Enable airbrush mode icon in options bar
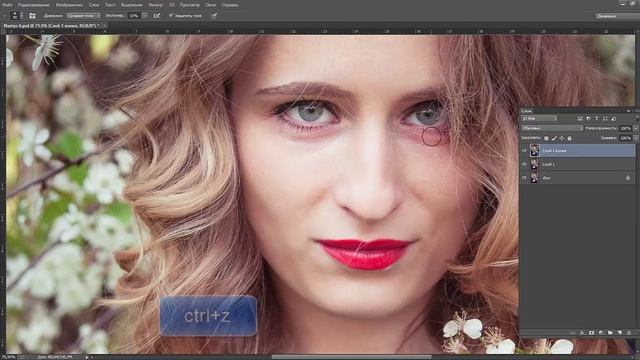The image size is (640, 360). click(157, 16)
